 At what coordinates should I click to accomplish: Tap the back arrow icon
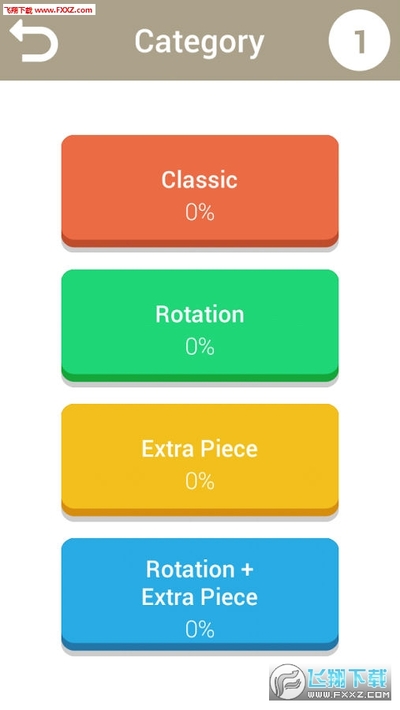(34, 41)
